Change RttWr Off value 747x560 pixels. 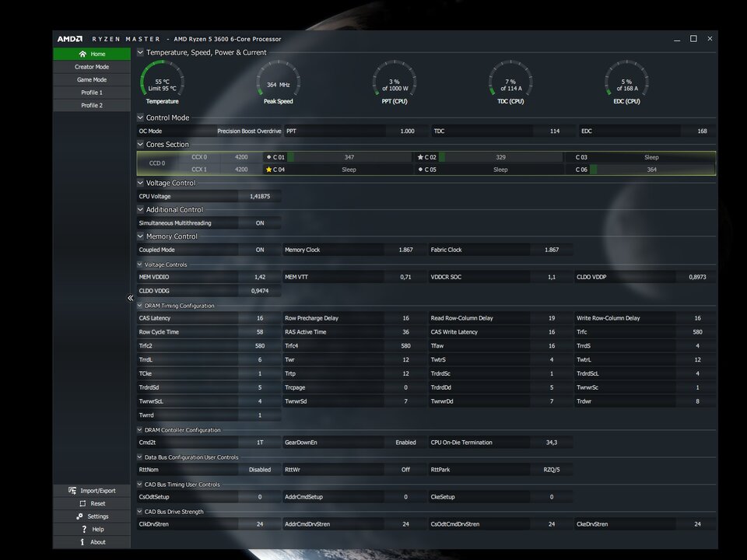coord(405,470)
